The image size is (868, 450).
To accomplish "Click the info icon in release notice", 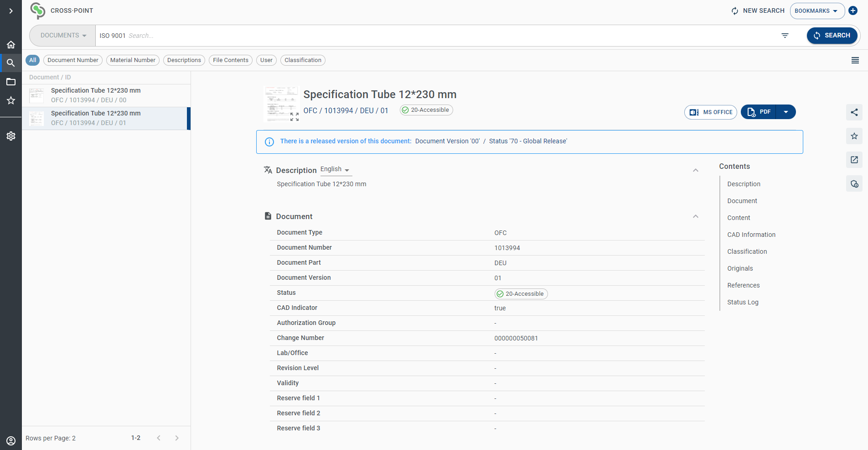I will (269, 142).
